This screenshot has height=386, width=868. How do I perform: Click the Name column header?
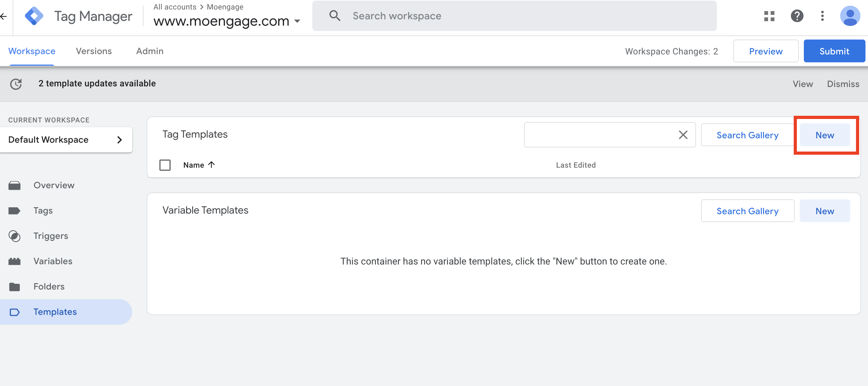193,165
